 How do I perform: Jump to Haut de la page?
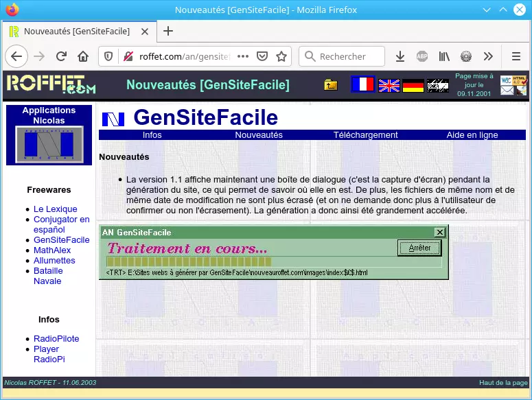503,383
